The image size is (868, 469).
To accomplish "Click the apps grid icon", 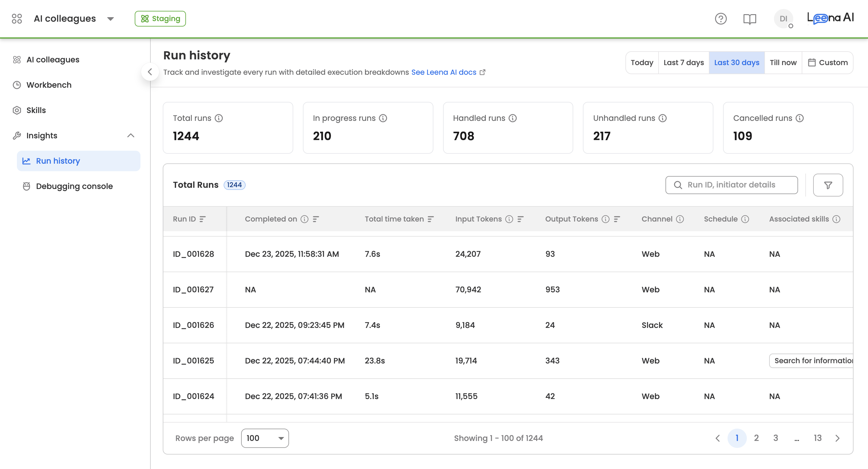I will (x=17, y=18).
